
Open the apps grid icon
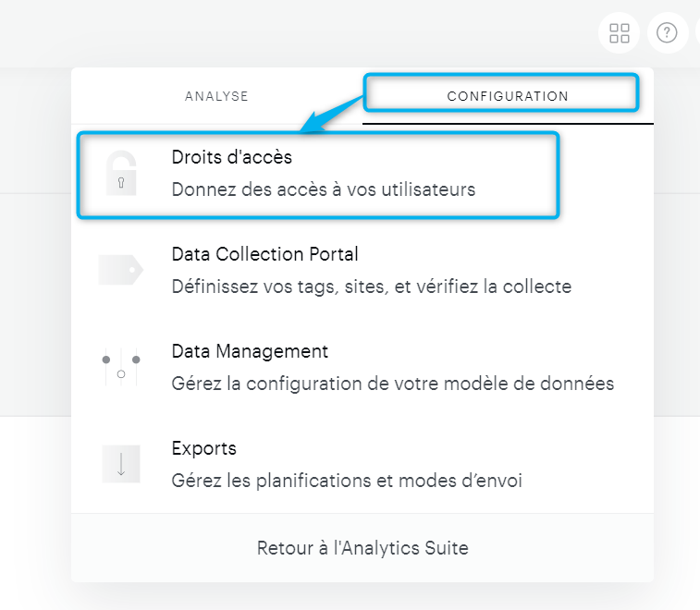pyautogui.click(x=620, y=33)
